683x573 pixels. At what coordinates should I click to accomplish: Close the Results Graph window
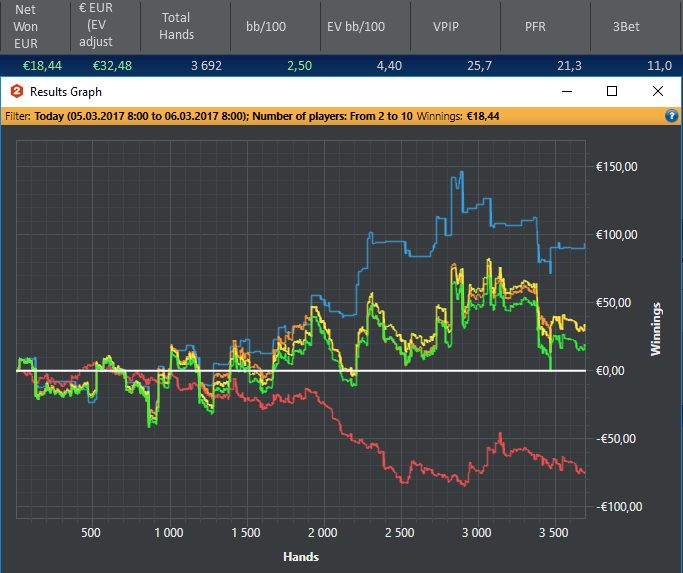pyautogui.click(x=658, y=91)
